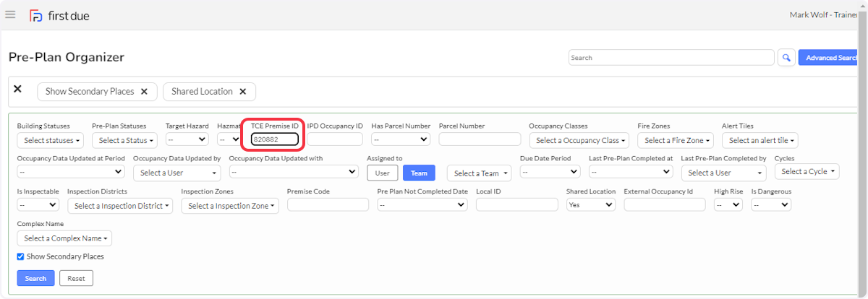Toggle the Show Secondary Places checkbox

click(20, 256)
